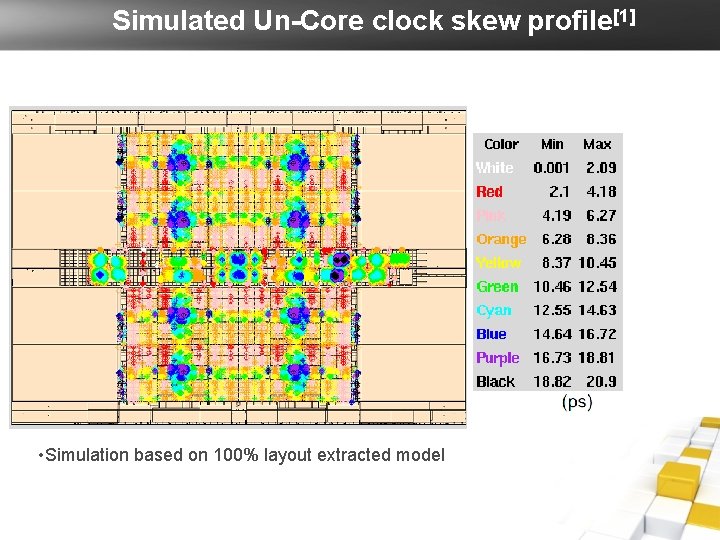
Task: Click the value 10.45 in Yellow row
Action: [x=597, y=263]
